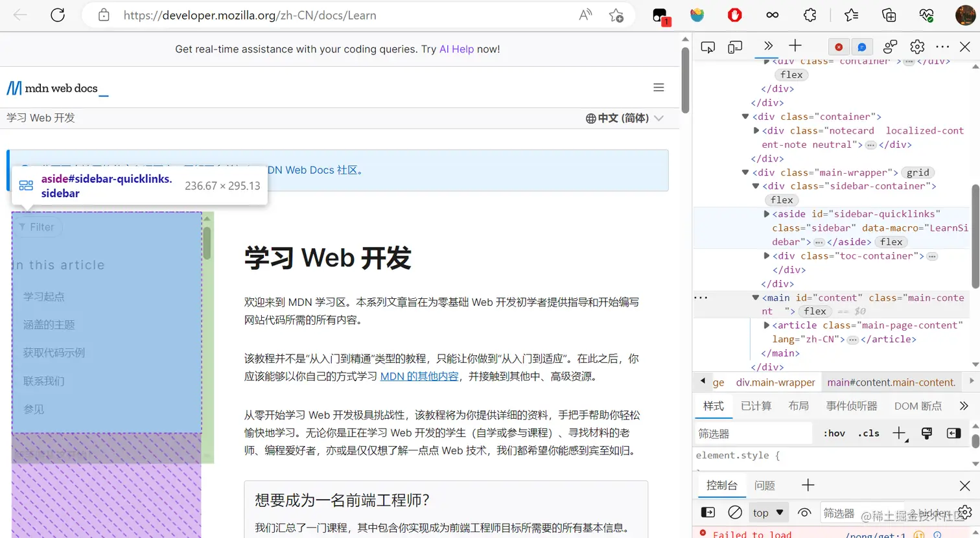Select main#content.main-content in breadcrumb
Image resolution: width=980 pixels, height=538 pixels.
click(891, 382)
